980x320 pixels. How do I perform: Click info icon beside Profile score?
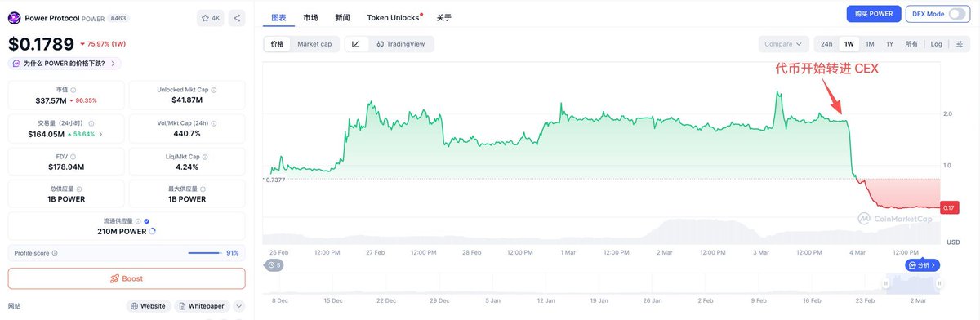point(55,253)
